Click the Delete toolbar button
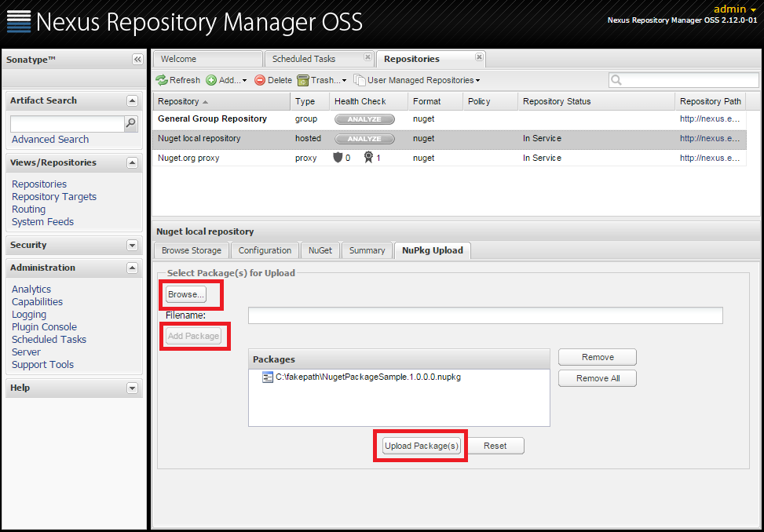The image size is (764, 532). [x=273, y=80]
